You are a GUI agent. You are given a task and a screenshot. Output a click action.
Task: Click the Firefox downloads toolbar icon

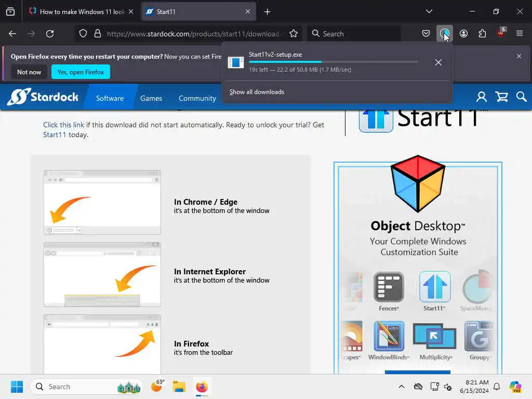click(x=445, y=34)
